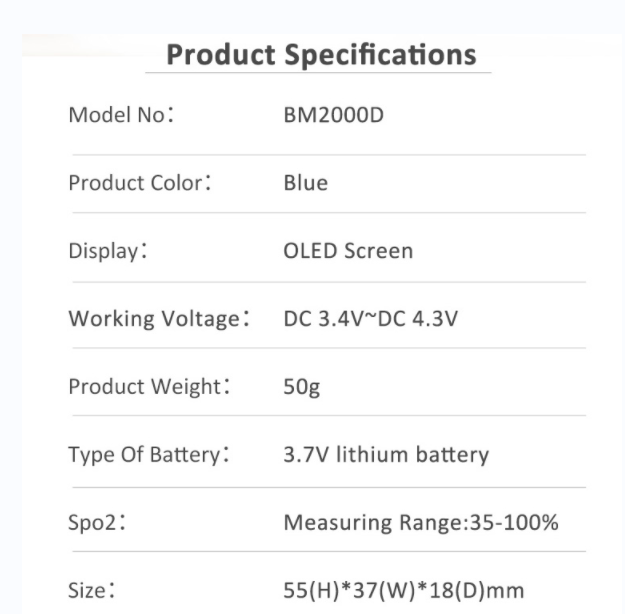Select the Product Weight label

click(149, 387)
